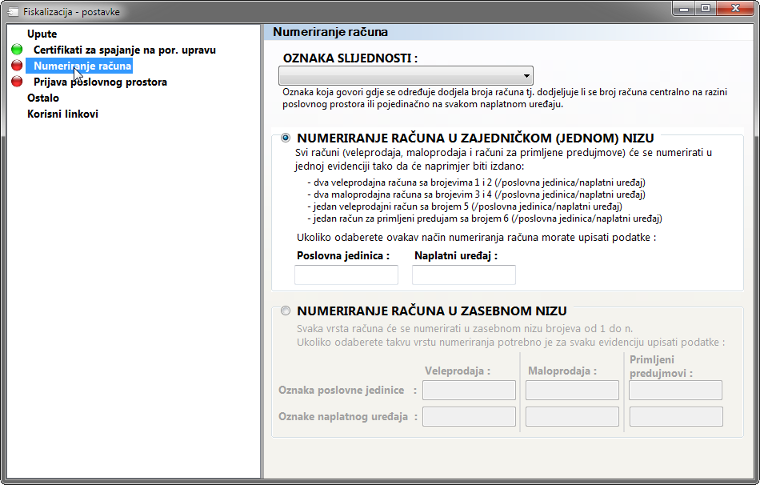Click the Oznaka poslovne jedinice row label
The image size is (760, 485).
click(x=341, y=390)
